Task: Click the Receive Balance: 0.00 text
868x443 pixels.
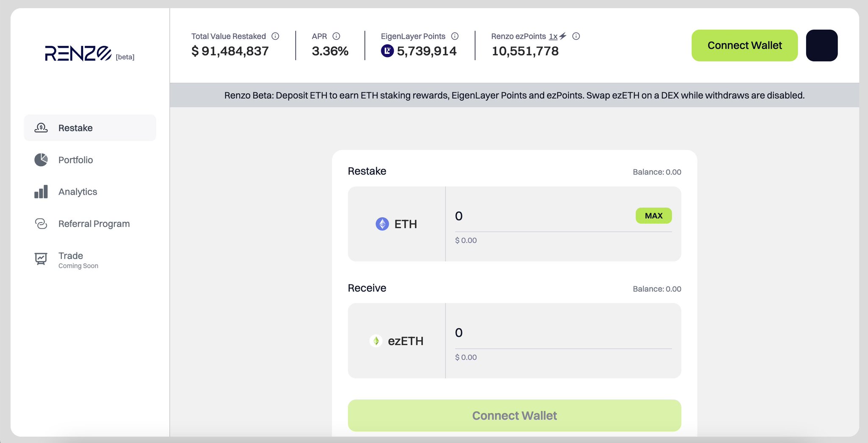Action: pos(657,289)
